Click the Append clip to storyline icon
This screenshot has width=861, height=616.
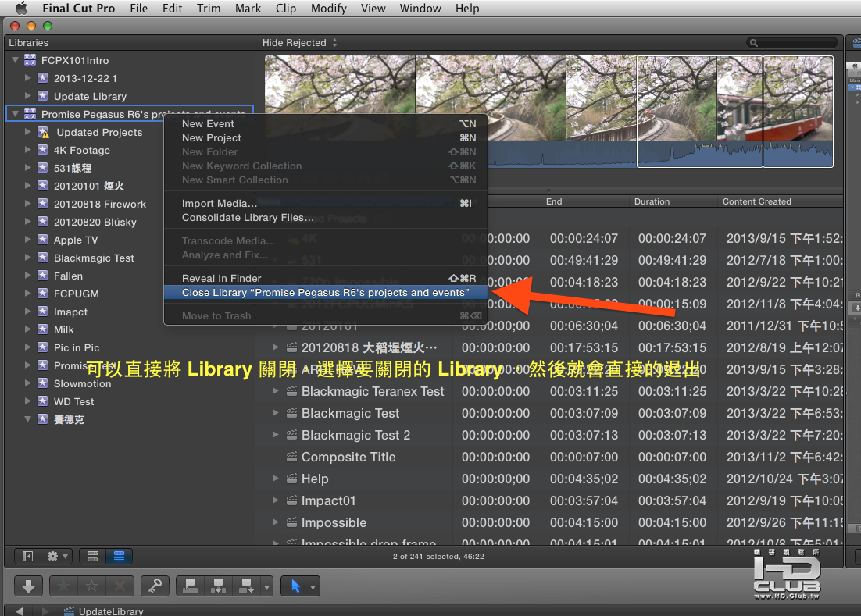pyautogui.click(x=246, y=586)
